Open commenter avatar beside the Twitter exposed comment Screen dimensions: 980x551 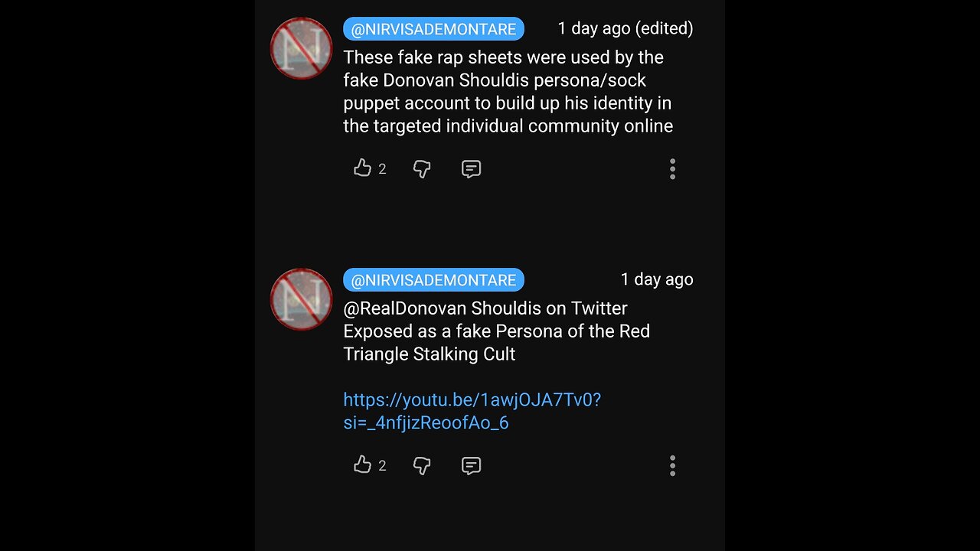click(301, 299)
